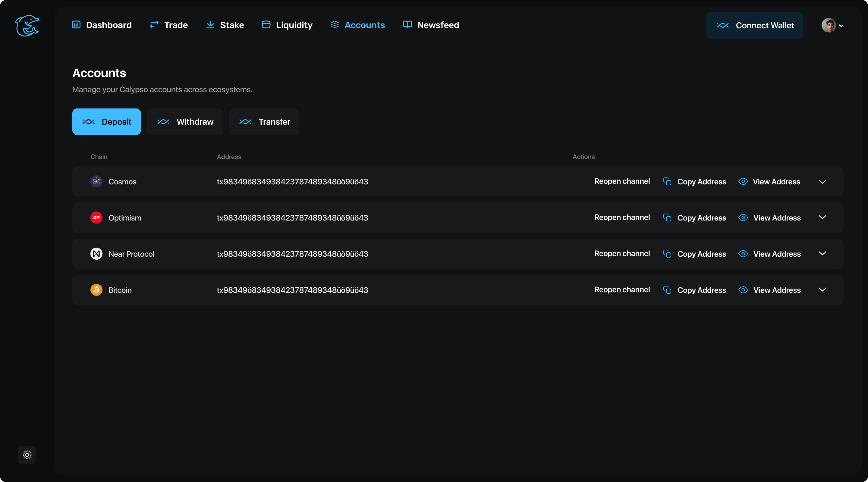Screen dimensions: 868x482
Task: Click the Optimism chain logo
Action: [x=96, y=218]
